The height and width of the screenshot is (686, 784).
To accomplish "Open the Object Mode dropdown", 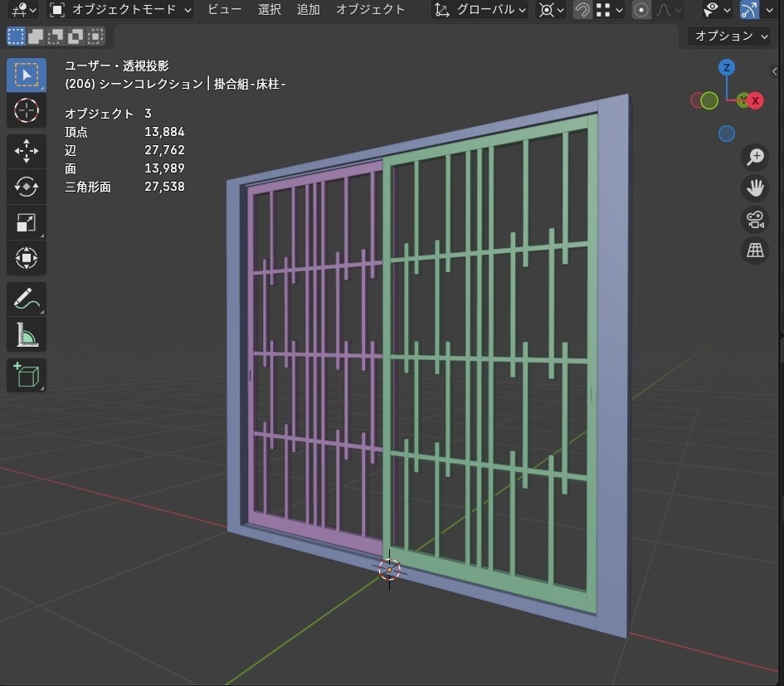I will click(x=120, y=9).
